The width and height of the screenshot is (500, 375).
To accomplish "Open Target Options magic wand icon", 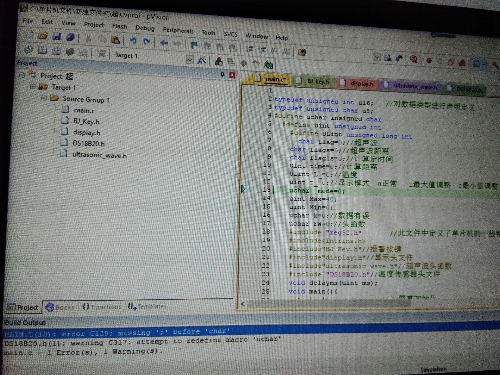I will 202,60.
